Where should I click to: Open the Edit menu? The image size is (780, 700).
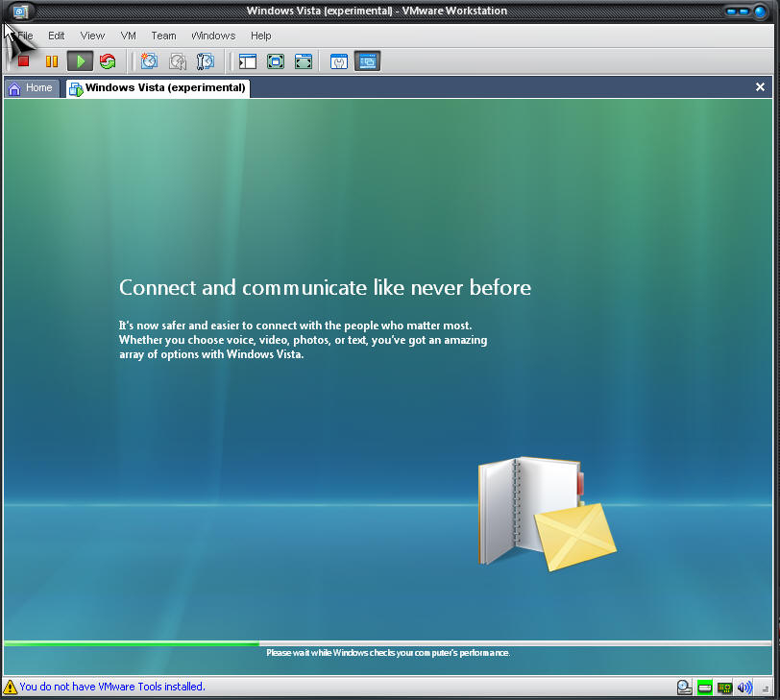(x=57, y=36)
